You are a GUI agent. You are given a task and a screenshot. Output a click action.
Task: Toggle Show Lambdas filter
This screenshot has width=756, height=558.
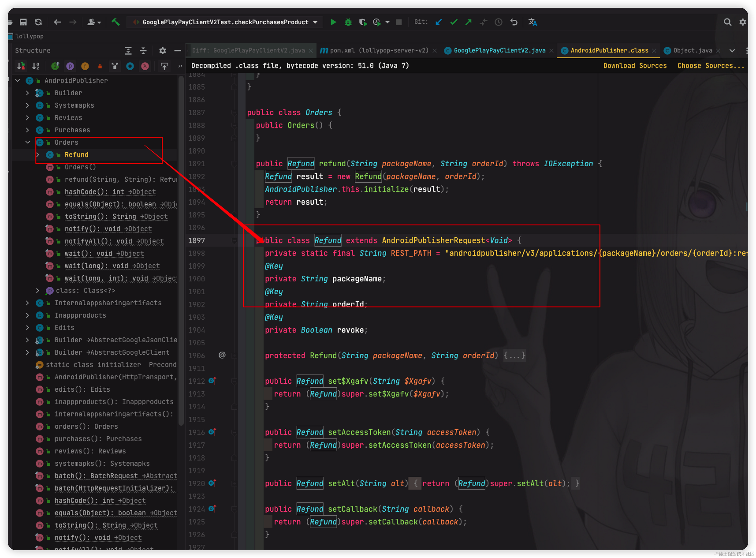tap(145, 66)
